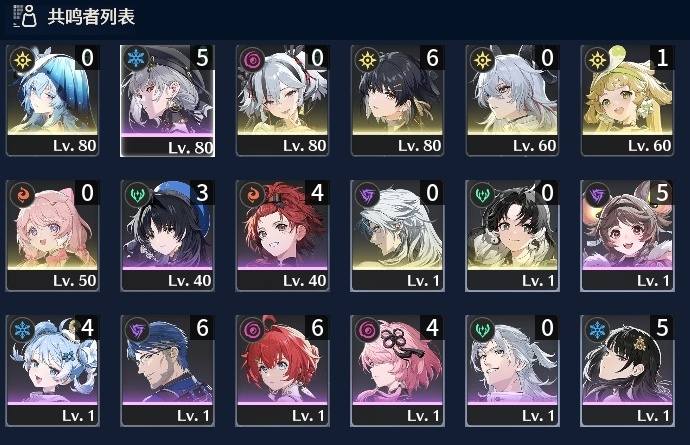Image resolution: width=690 pixels, height=445 pixels.
Task: Click the 共鸣者列表 title text
Action: [91, 17]
